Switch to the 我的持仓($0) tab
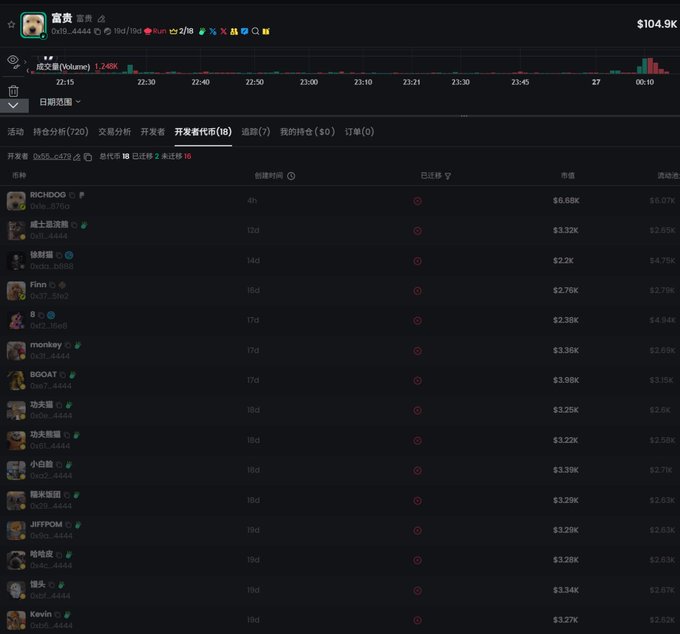 point(307,132)
